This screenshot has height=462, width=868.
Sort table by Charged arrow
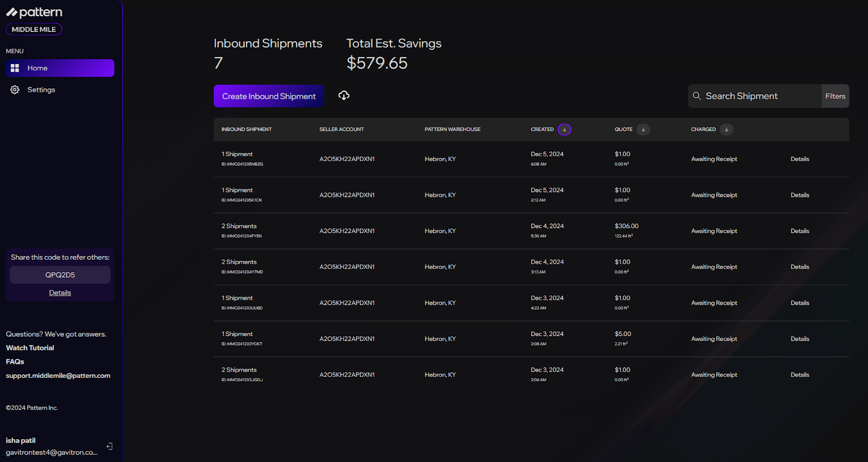(726, 130)
